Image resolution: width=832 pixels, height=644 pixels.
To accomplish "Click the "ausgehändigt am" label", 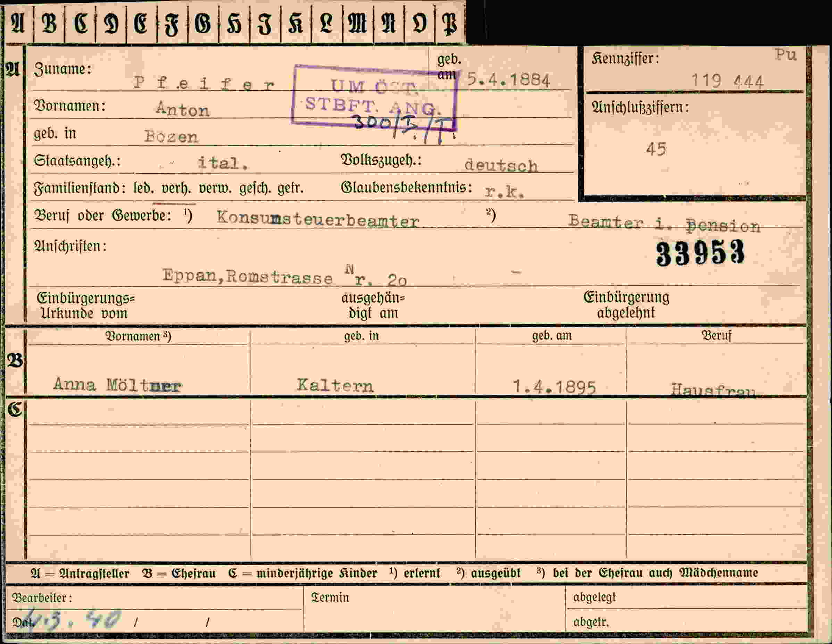I will (x=373, y=306).
